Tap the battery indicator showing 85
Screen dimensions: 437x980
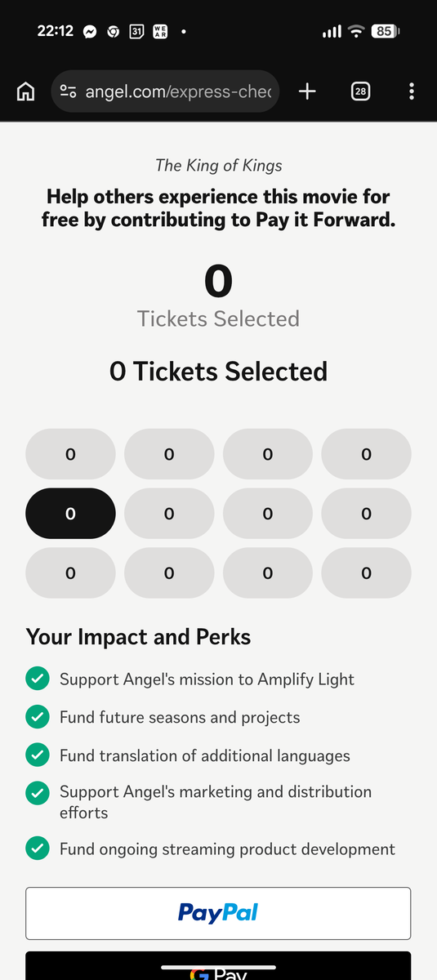coord(385,32)
